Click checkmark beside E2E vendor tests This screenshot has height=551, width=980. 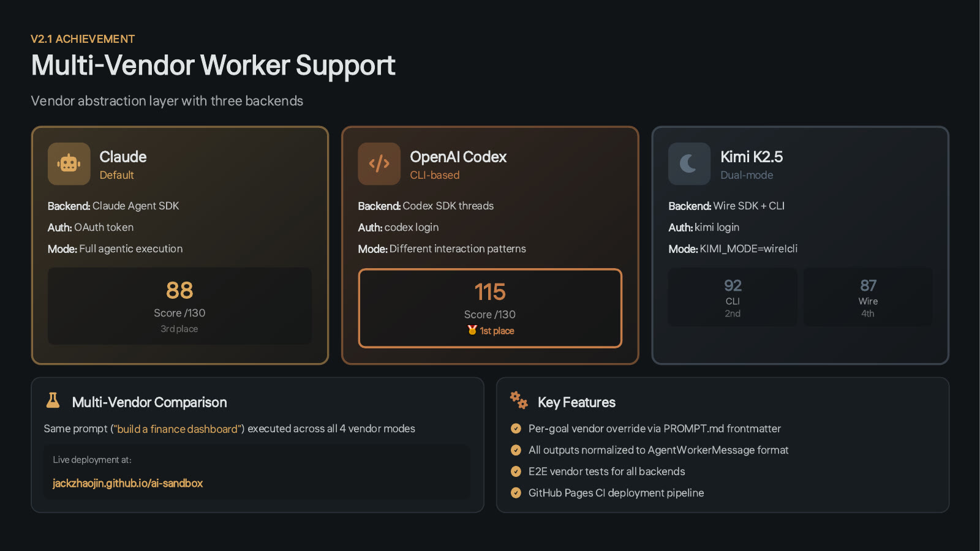[516, 471]
